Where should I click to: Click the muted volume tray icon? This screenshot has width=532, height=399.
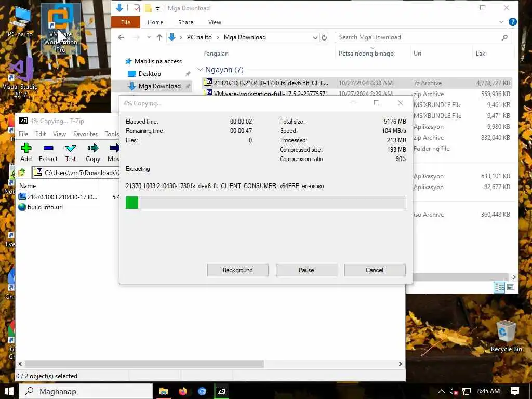tap(454, 391)
